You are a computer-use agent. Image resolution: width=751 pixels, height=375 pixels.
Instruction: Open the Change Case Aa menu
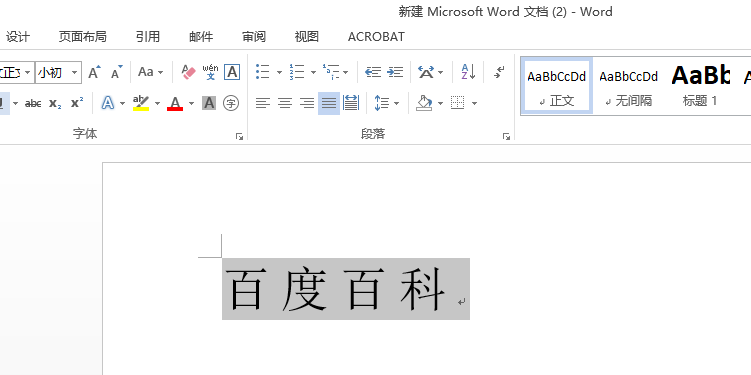tap(150, 72)
